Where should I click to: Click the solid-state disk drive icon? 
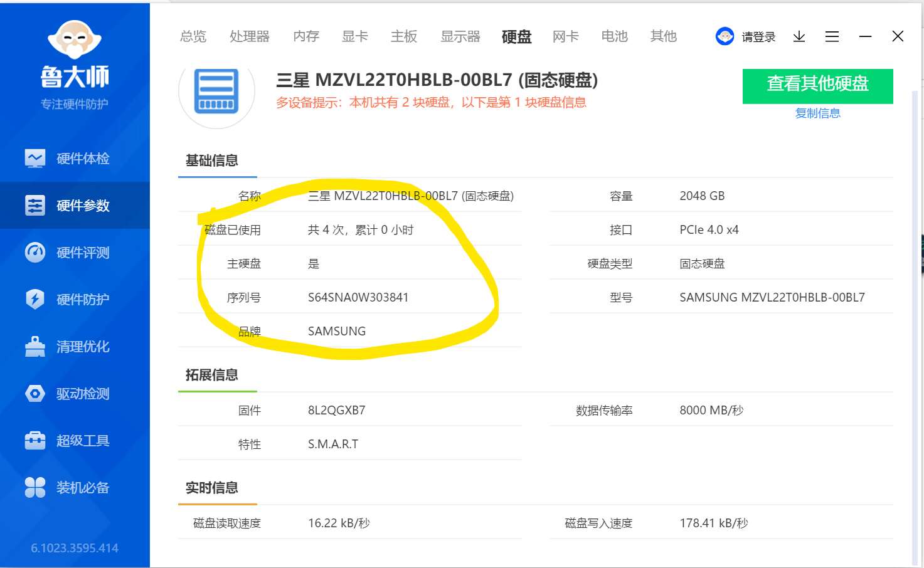tap(216, 91)
